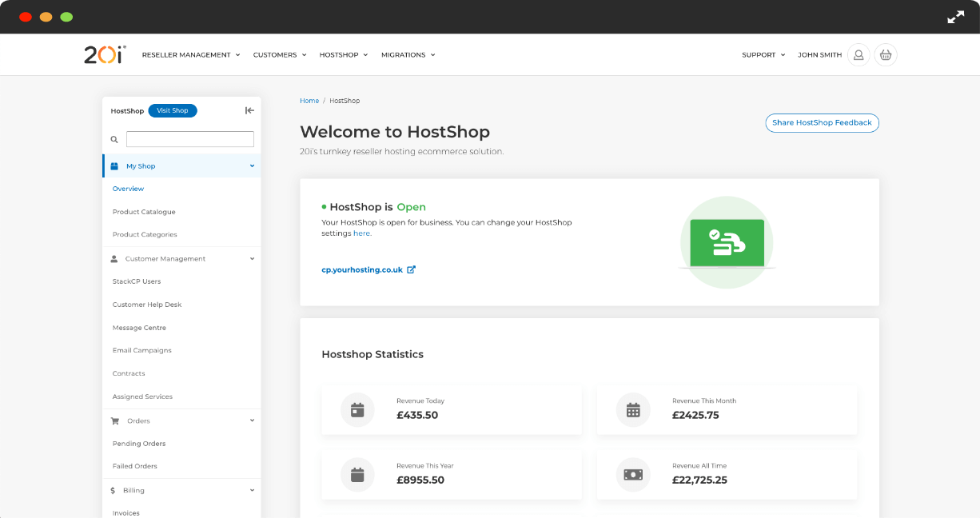
Task: Collapse the Customer Management section
Action: [252, 259]
